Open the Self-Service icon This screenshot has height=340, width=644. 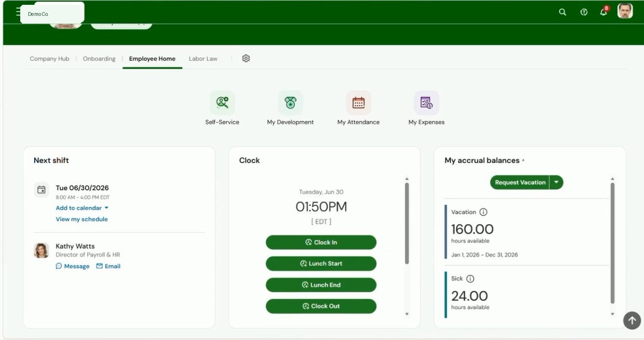(222, 103)
